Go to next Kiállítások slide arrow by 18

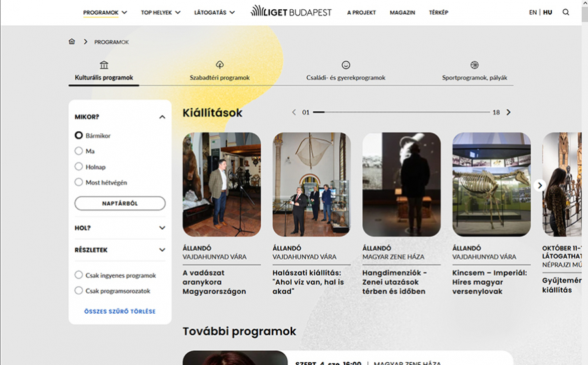point(509,112)
